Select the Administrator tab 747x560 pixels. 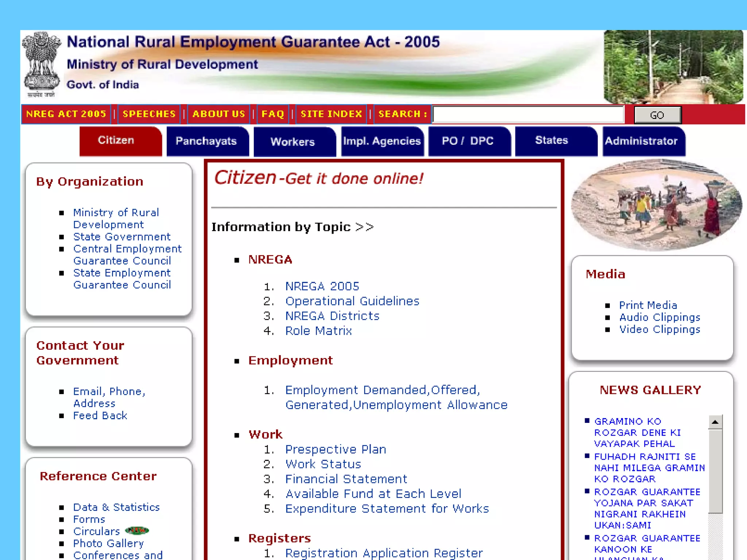tap(642, 141)
